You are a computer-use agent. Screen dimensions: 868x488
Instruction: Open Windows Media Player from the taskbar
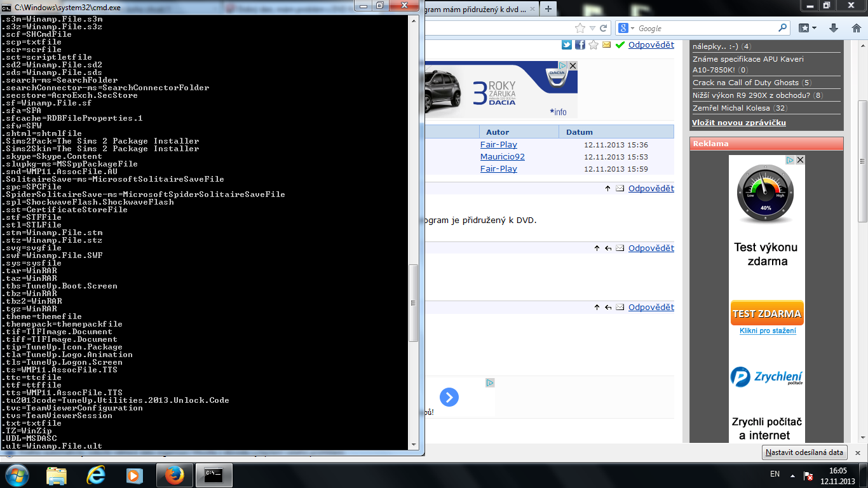[x=134, y=475]
